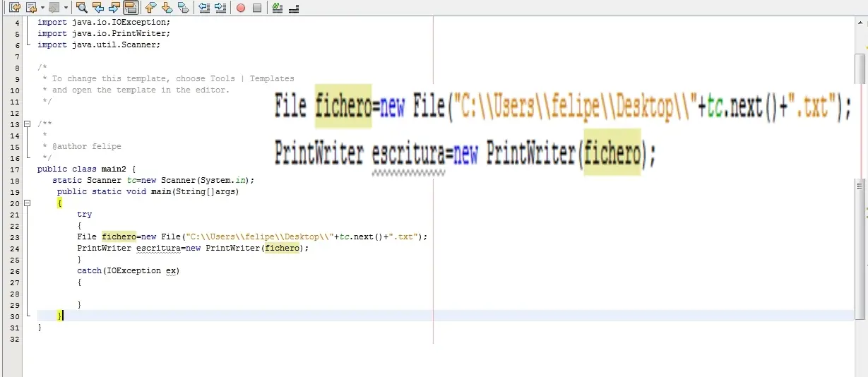Click highlighted 'fichero' on line 23
This screenshot has width=868, height=377.
pyautogui.click(x=119, y=237)
